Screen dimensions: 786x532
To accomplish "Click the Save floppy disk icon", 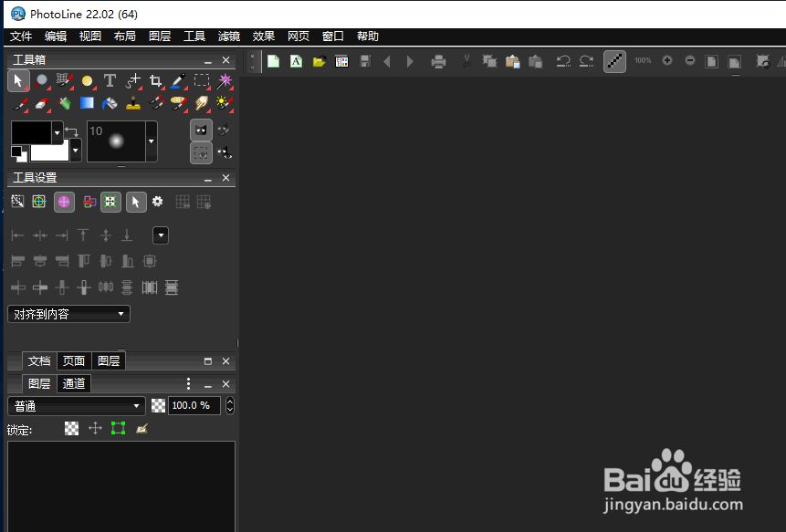I will [x=365, y=62].
